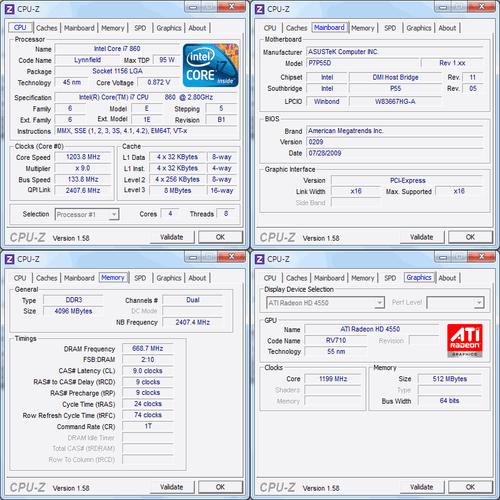Open Mainboard tab in the CPU window
The width and height of the screenshot is (500, 500).
point(79,28)
